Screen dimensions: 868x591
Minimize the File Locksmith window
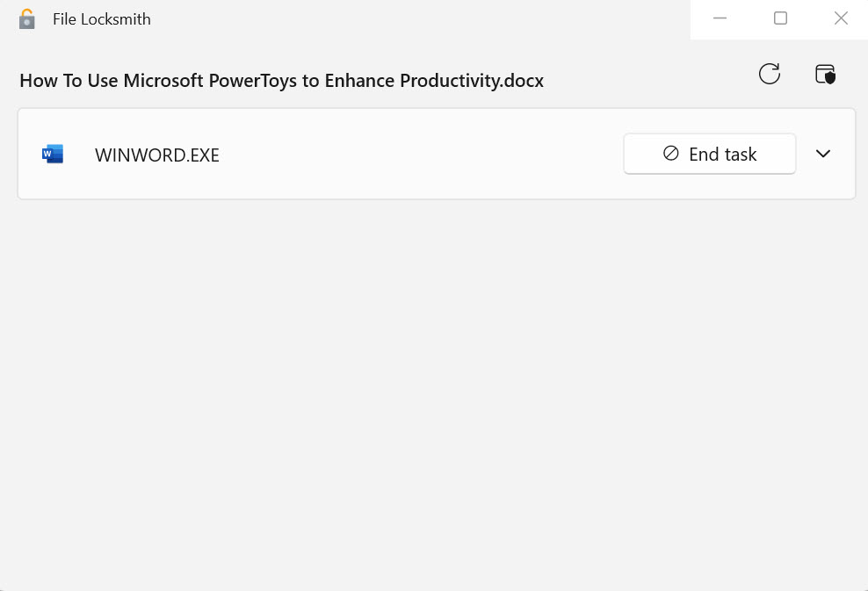[x=720, y=18]
